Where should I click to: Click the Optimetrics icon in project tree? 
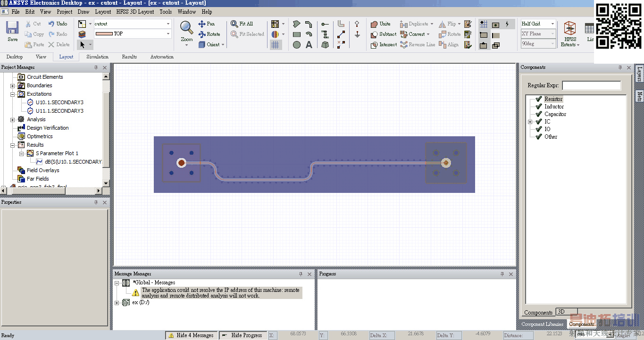coord(21,136)
